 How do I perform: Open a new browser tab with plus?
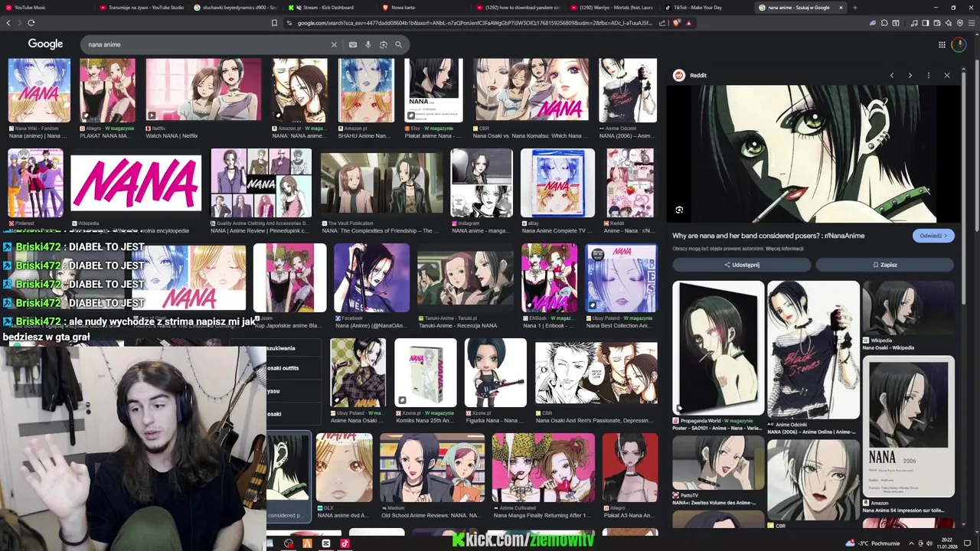click(x=855, y=8)
